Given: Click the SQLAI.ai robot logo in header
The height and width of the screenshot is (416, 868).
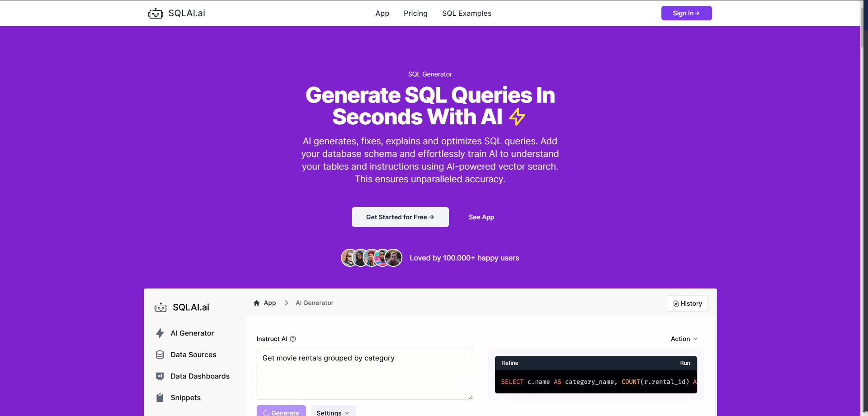Looking at the screenshot, I should click(156, 13).
